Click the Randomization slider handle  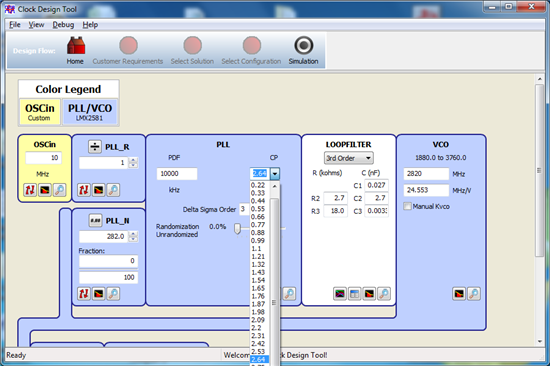click(x=237, y=228)
